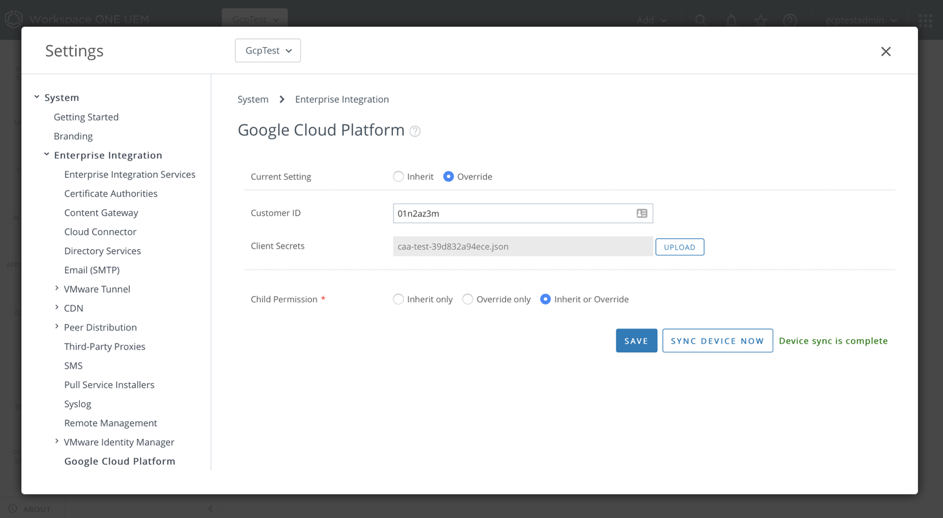The height and width of the screenshot is (518, 943).
Task: Select the Override radio button for Current Setting
Action: [x=448, y=176]
